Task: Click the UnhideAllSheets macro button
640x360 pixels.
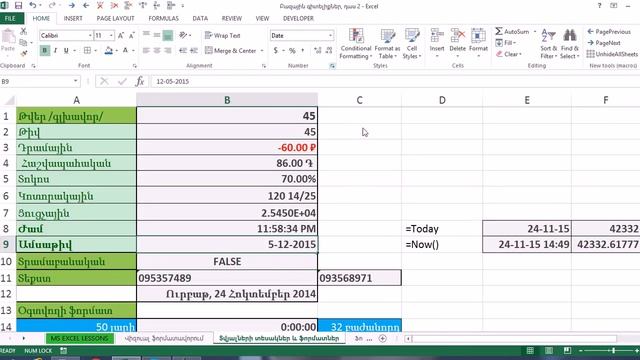Action: [612, 54]
